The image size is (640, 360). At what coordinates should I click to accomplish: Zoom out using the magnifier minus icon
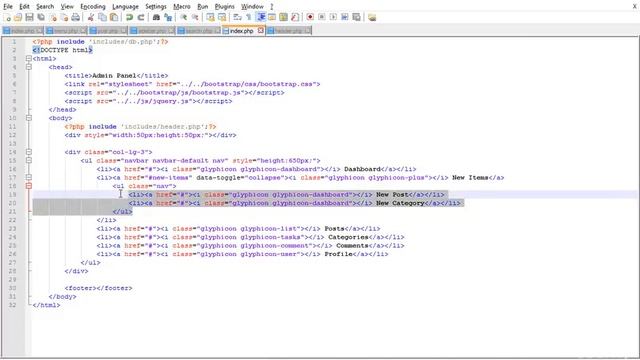[195, 17]
